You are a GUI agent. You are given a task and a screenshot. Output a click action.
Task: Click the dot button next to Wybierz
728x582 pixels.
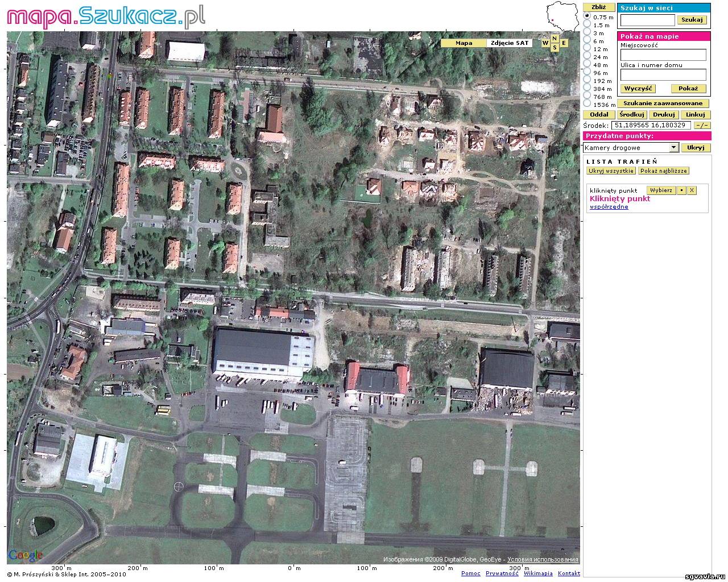[682, 190]
